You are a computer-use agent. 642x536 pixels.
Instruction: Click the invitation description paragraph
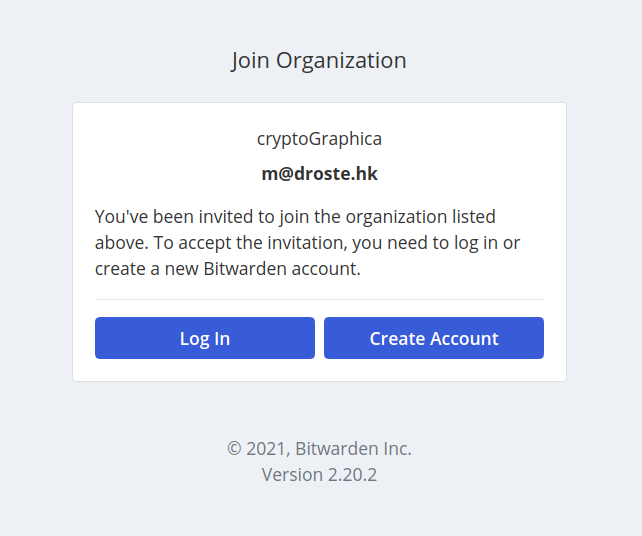(307, 243)
